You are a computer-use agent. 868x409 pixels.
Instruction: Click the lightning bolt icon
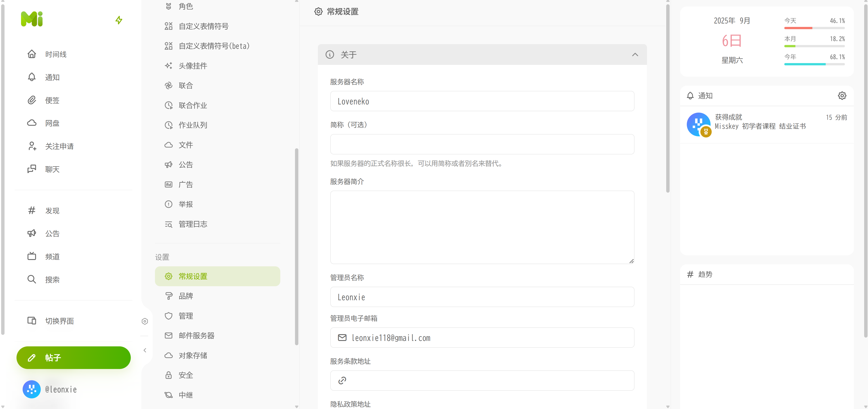(x=119, y=20)
